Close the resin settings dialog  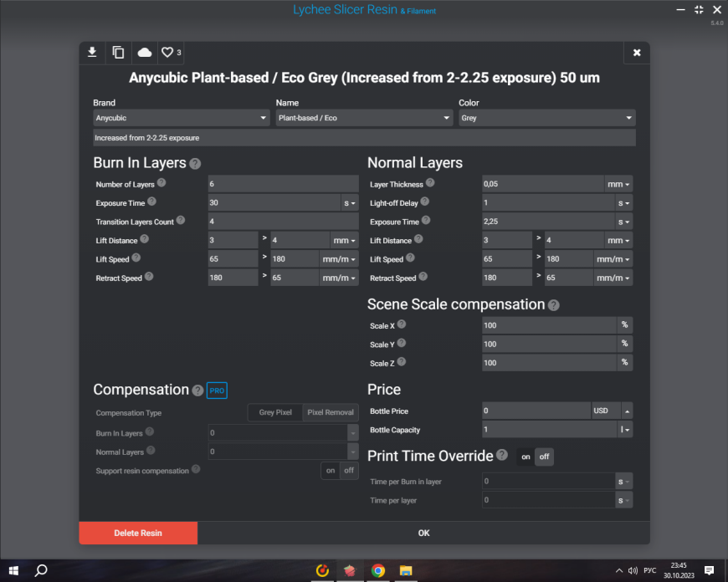pyautogui.click(x=637, y=53)
